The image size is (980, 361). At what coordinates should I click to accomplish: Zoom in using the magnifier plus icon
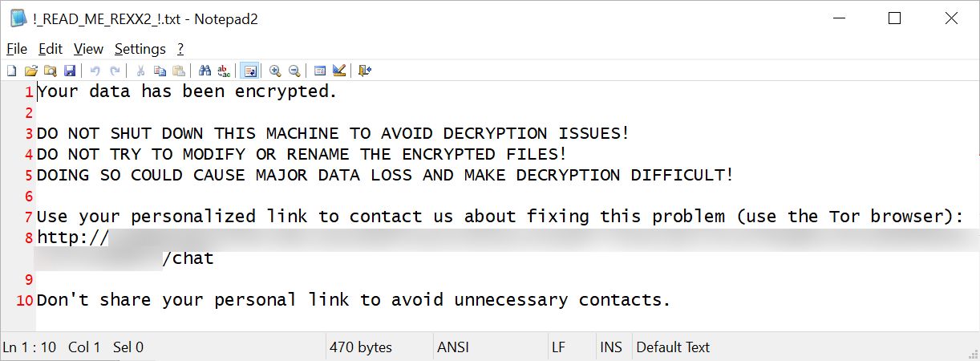[275, 71]
